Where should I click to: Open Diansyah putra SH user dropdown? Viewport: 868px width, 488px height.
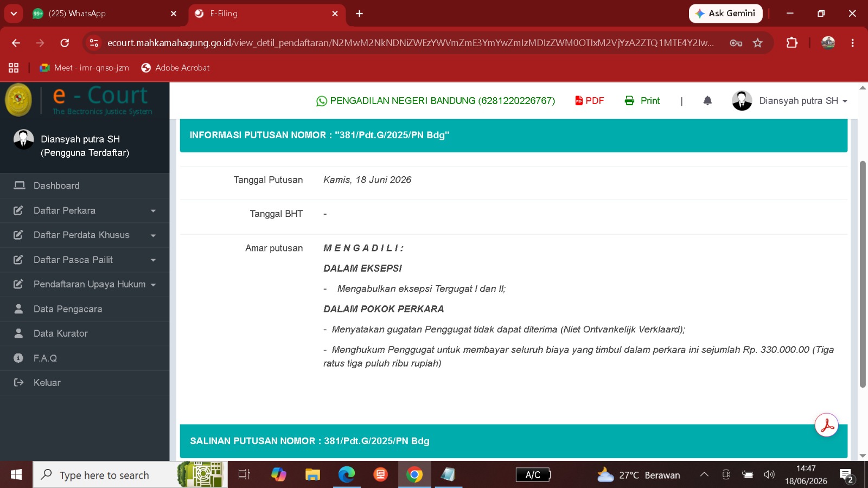point(803,101)
